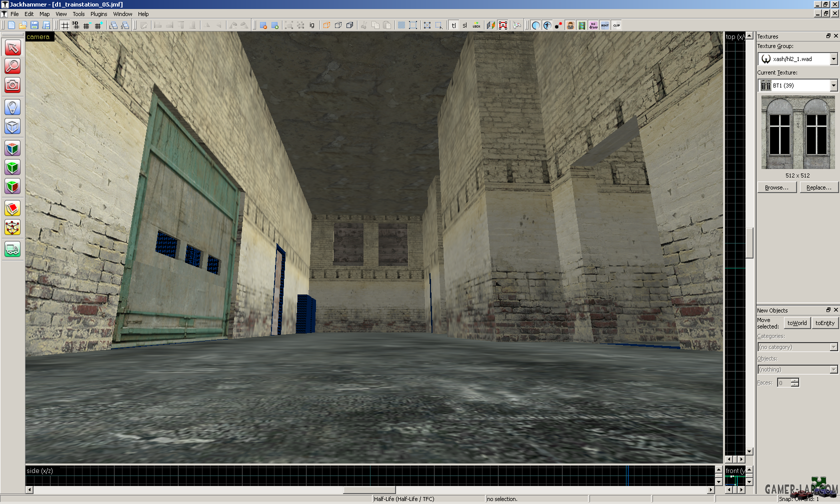The height and width of the screenshot is (504, 840).
Task: Close the Textures panel
Action: (x=835, y=36)
